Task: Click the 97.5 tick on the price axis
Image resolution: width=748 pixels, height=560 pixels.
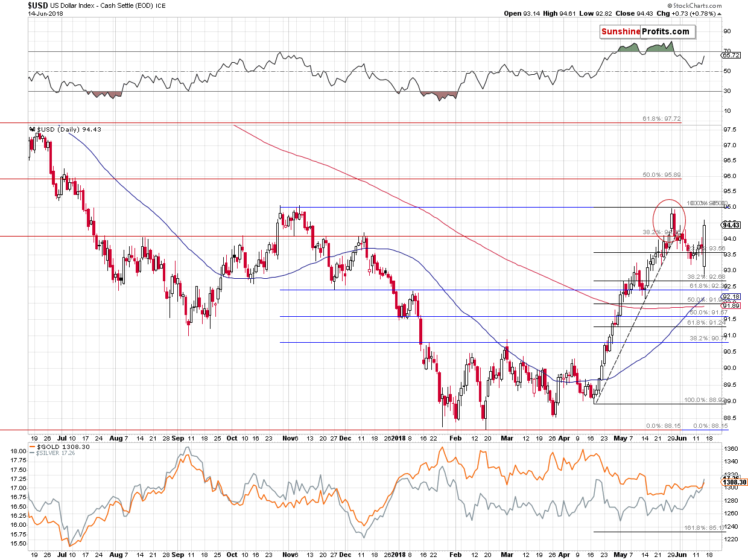Action: click(x=729, y=130)
